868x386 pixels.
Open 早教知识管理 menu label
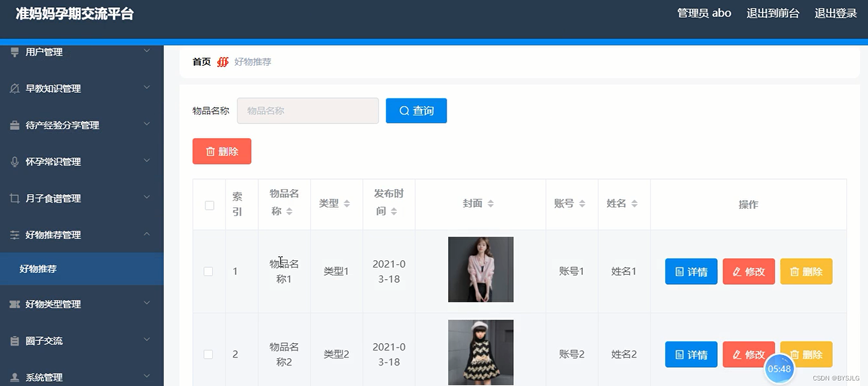click(x=53, y=88)
